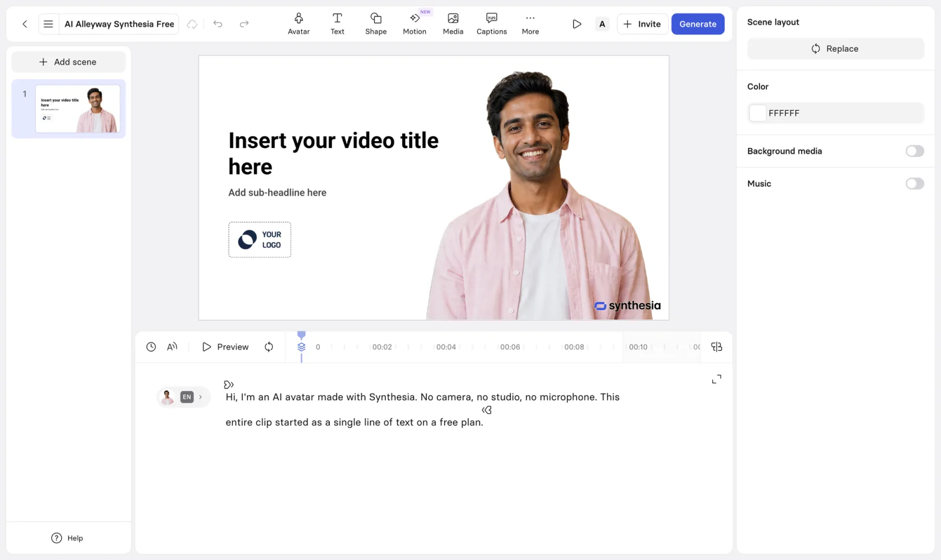Viewport: 941px width, 560px height.
Task: Click the Generate button
Action: [698, 24]
